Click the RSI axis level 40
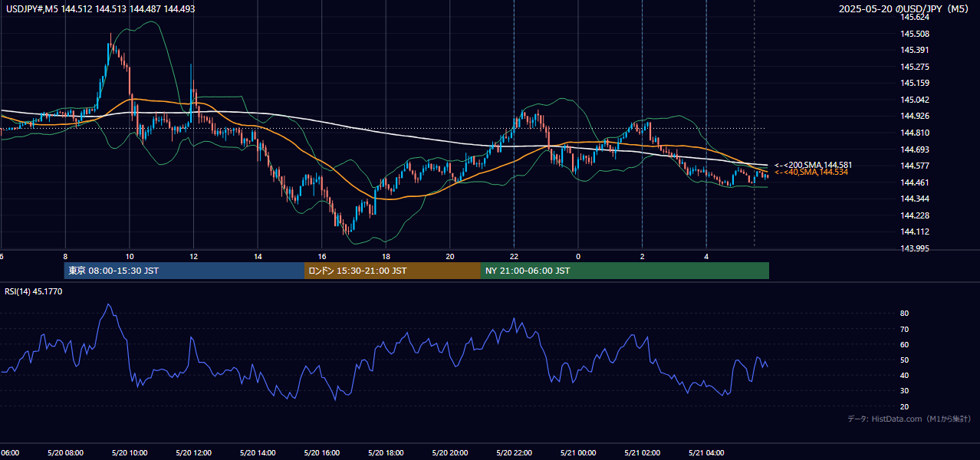980x460 pixels. point(905,375)
